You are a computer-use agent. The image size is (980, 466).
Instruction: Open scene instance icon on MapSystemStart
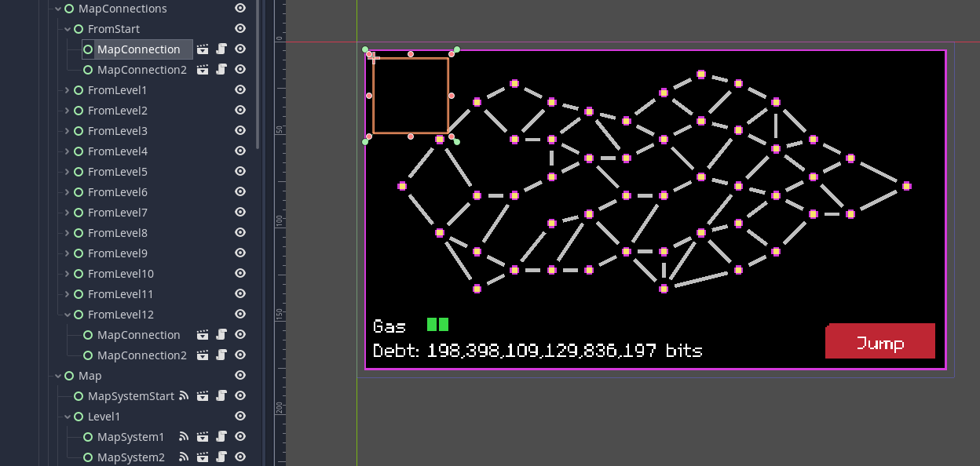203,396
